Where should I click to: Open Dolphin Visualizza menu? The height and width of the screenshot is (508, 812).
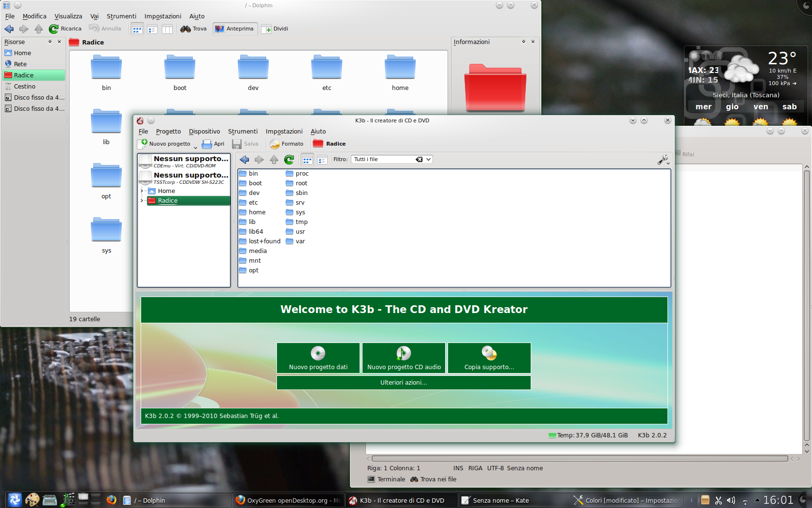pos(68,16)
